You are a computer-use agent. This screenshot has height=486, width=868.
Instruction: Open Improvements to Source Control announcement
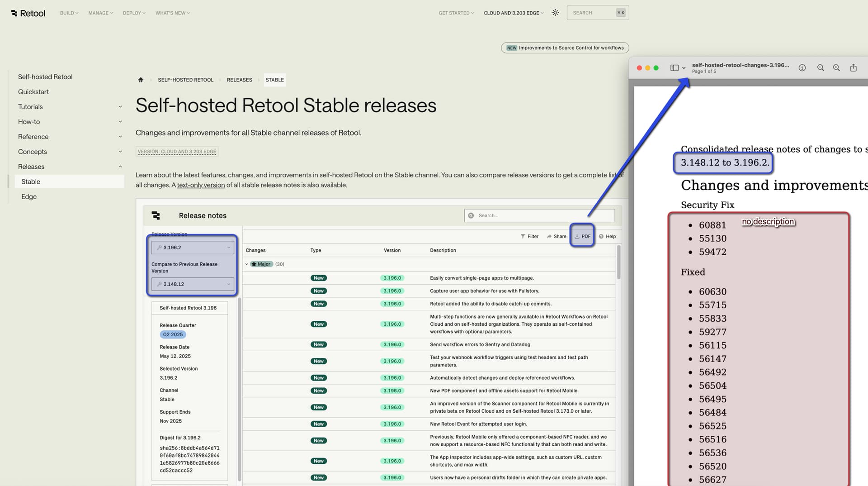click(565, 48)
